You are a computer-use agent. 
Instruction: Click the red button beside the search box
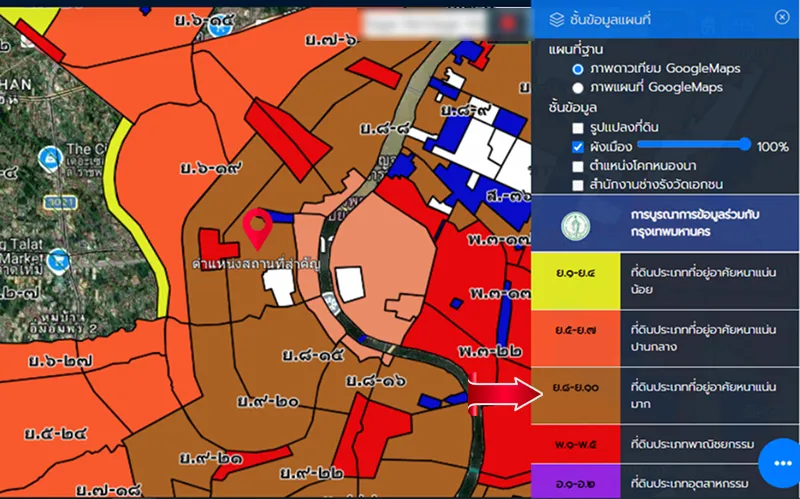click(507, 23)
